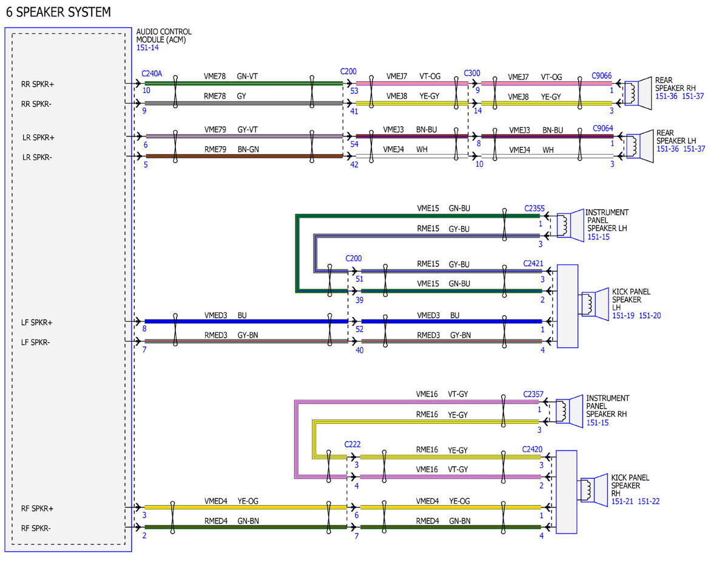This screenshot has width=728, height=562.
Task: Click the LR SPKR+ signal label
Action: 38,138
